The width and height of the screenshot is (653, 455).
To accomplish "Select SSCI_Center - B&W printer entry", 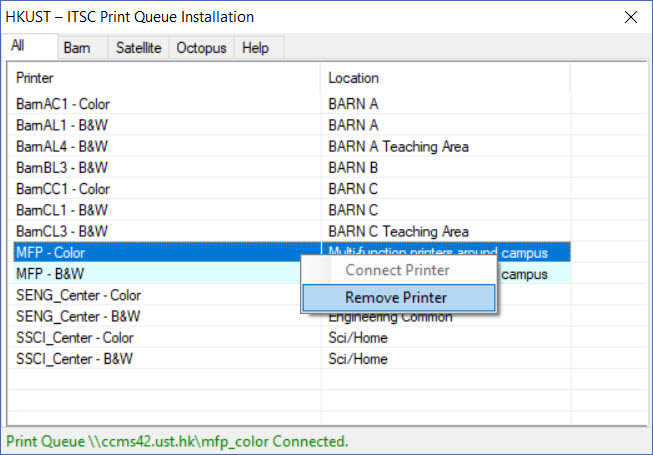I will coord(75,358).
